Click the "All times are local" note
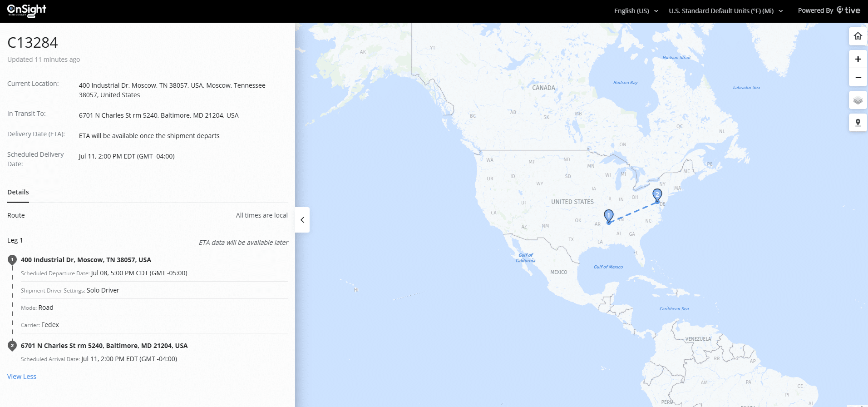The image size is (868, 407). click(261, 215)
